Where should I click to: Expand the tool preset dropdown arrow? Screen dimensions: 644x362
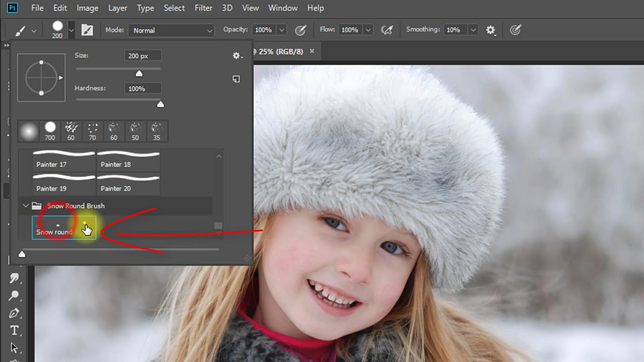[x=34, y=31]
